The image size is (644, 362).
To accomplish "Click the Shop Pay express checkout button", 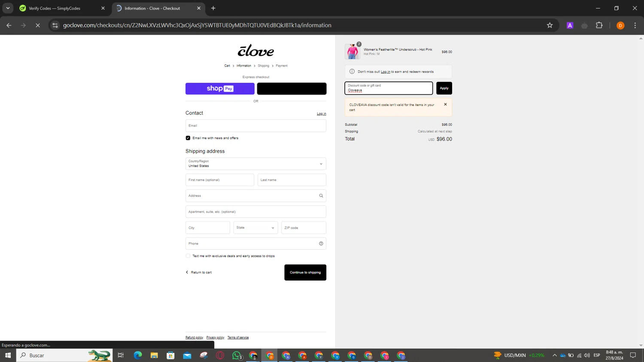I will coord(220,88).
